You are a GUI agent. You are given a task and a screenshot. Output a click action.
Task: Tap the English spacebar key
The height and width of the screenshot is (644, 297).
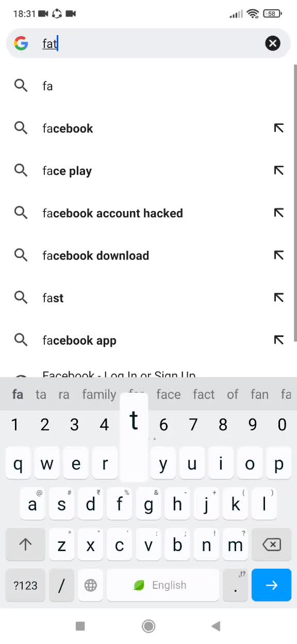[163, 585]
